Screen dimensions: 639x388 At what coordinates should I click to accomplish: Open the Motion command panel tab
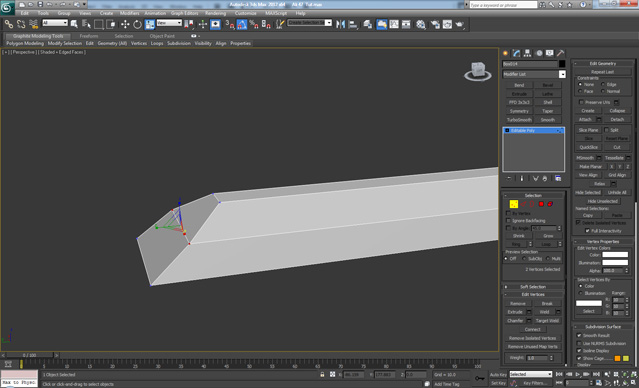pos(539,53)
